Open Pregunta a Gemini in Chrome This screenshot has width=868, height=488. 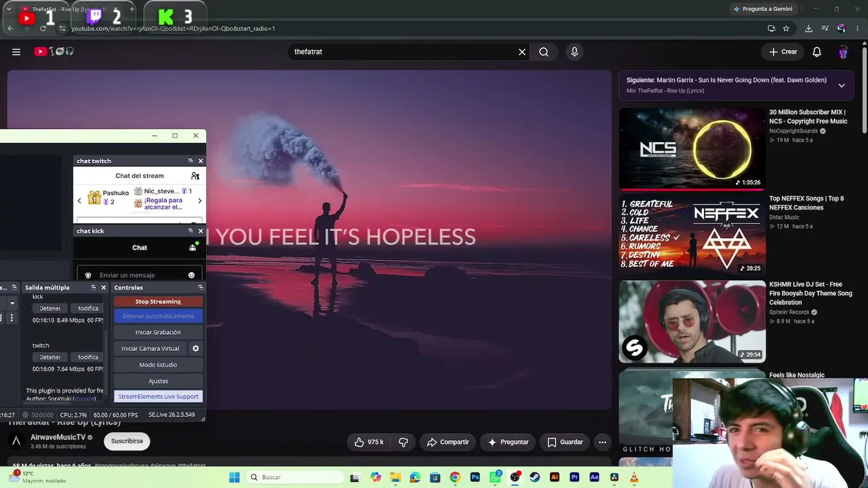(x=762, y=9)
